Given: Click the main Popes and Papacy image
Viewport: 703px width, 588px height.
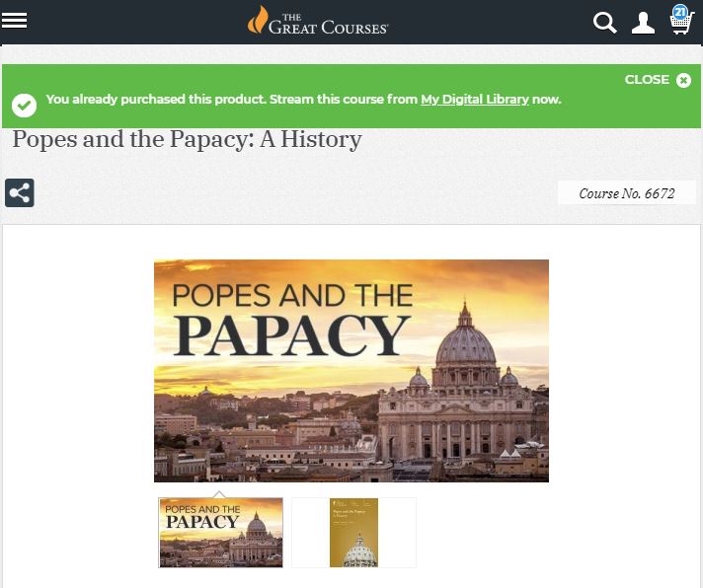Looking at the screenshot, I should click(351, 371).
